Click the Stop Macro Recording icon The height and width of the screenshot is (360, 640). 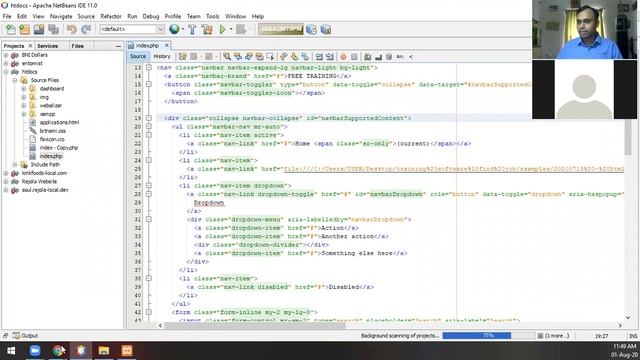354,57
